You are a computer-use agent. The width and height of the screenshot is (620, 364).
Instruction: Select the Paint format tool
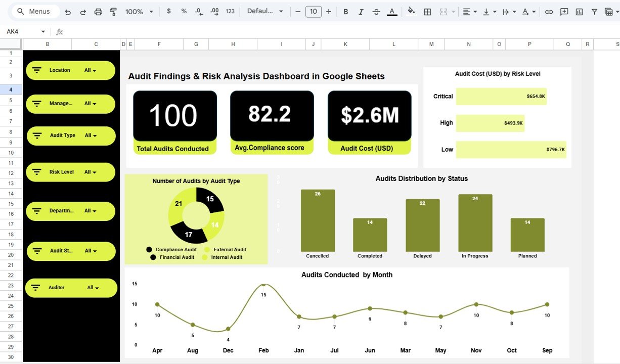click(113, 11)
